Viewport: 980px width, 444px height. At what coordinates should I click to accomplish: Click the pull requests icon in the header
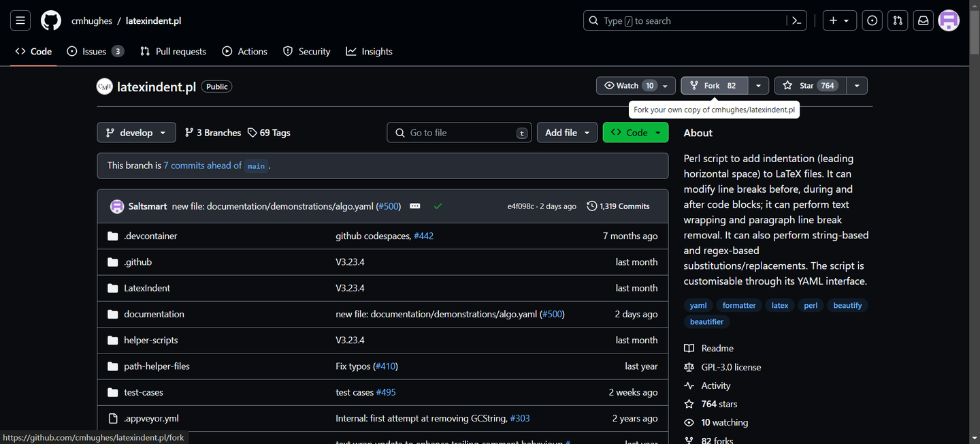point(897,20)
